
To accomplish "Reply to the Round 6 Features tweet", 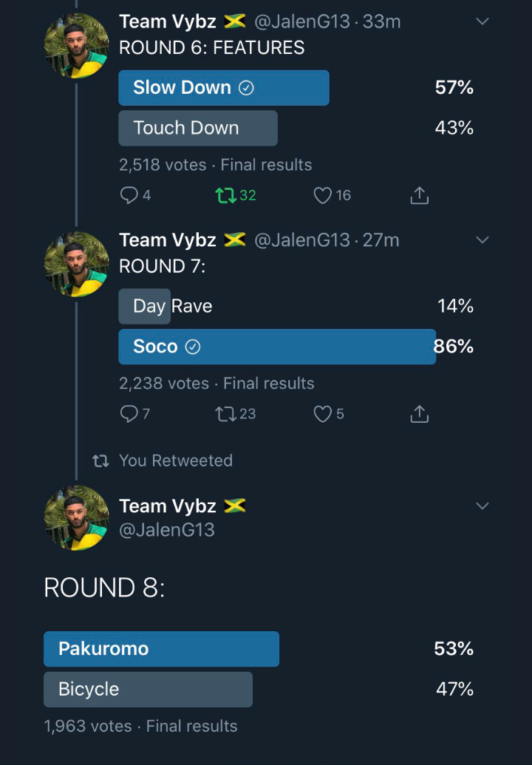I will pyautogui.click(x=129, y=195).
